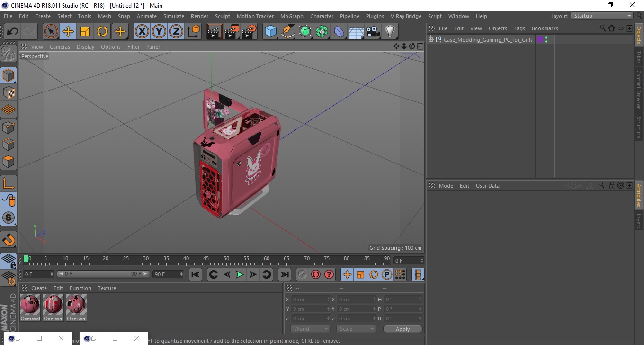The image size is (644, 345).
Task: Toggle Y axis lock
Action: pos(159,32)
